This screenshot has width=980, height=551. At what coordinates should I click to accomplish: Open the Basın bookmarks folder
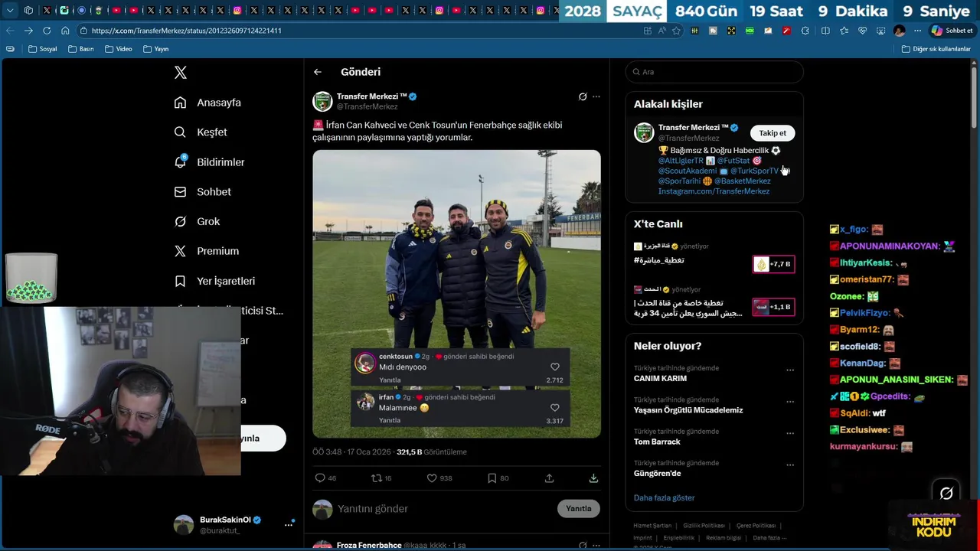point(81,49)
